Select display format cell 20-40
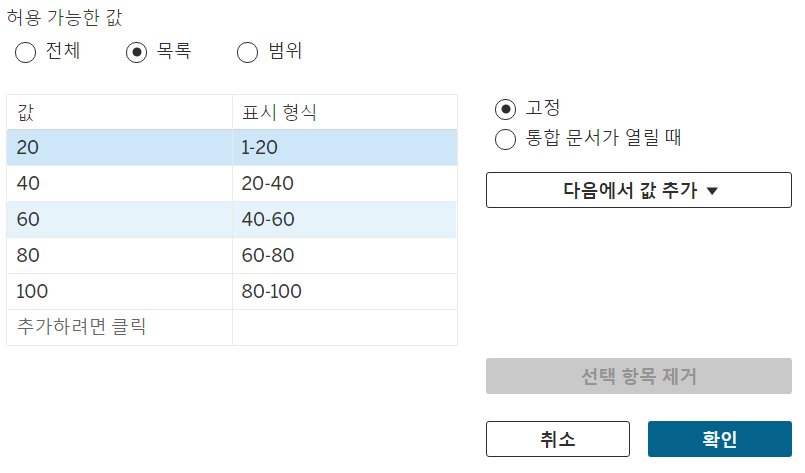The width and height of the screenshot is (805, 473). pos(345,183)
